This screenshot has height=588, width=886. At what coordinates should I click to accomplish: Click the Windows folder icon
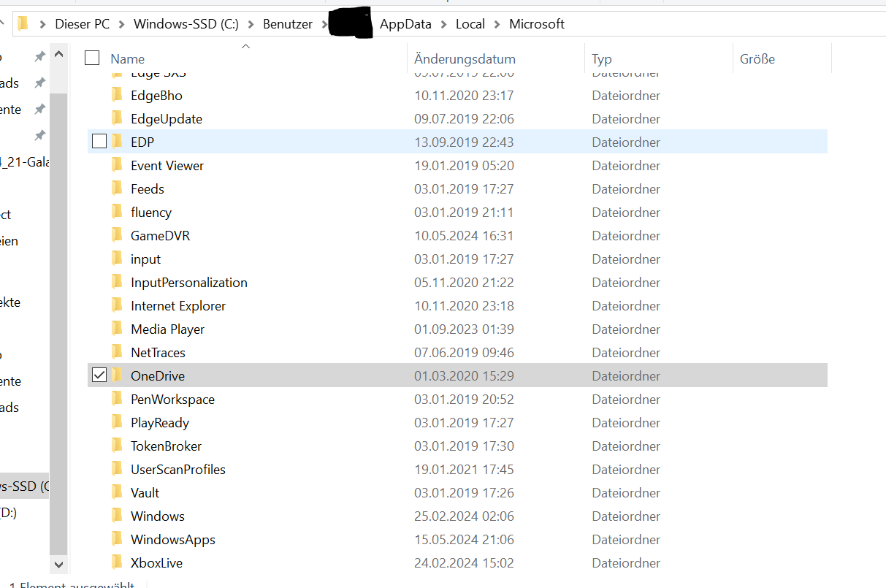pos(117,516)
